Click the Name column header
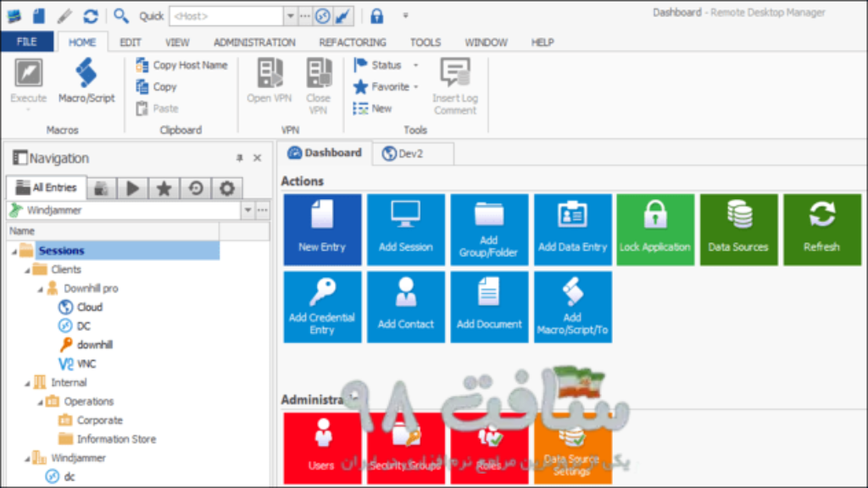Viewport: 868px width, 488px height. (x=113, y=231)
